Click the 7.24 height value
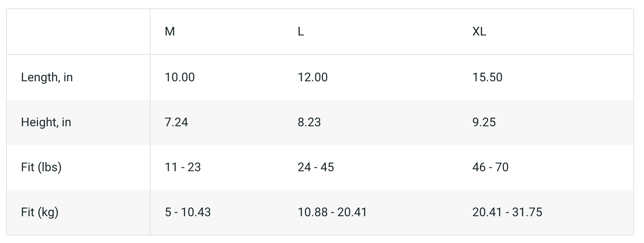Viewport: 644px width, 243px height. 176,122
